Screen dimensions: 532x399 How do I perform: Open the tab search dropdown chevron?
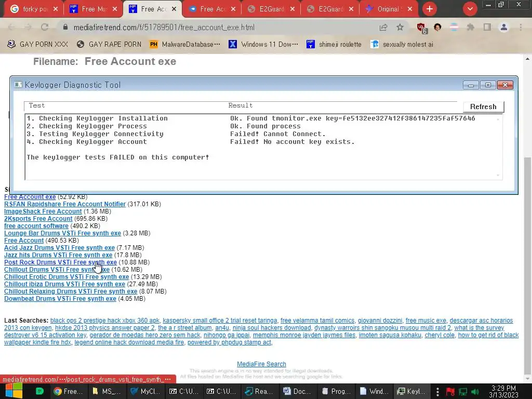[x=470, y=9]
